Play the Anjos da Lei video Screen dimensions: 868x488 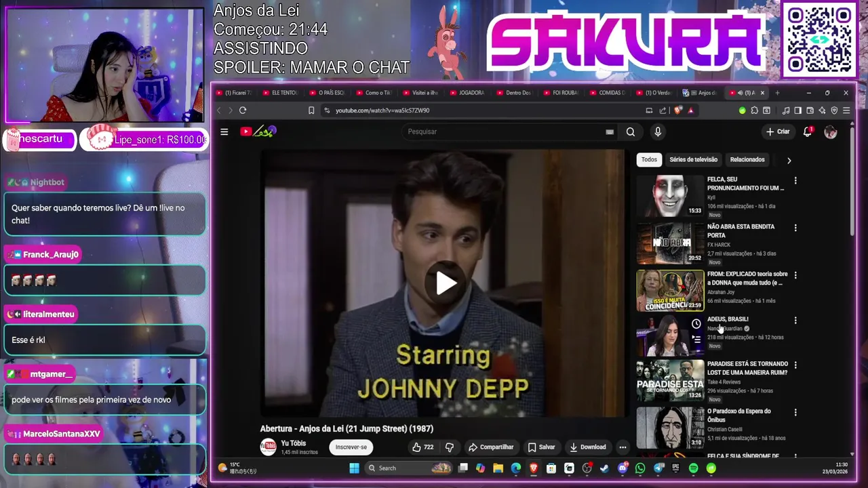(445, 283)
